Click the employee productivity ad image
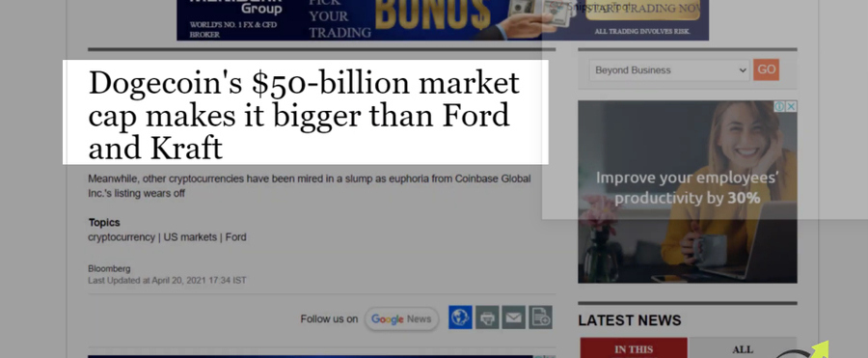 [x=688, y=192]
